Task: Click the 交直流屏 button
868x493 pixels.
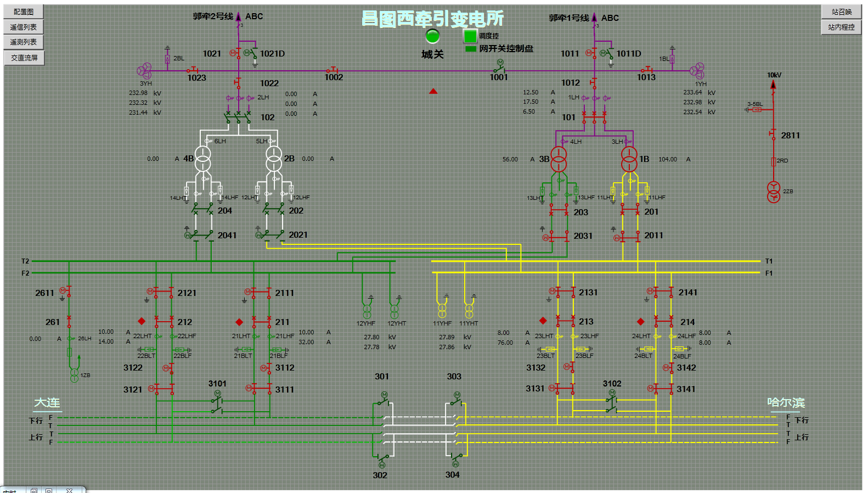Action: [x=25, y=58]
